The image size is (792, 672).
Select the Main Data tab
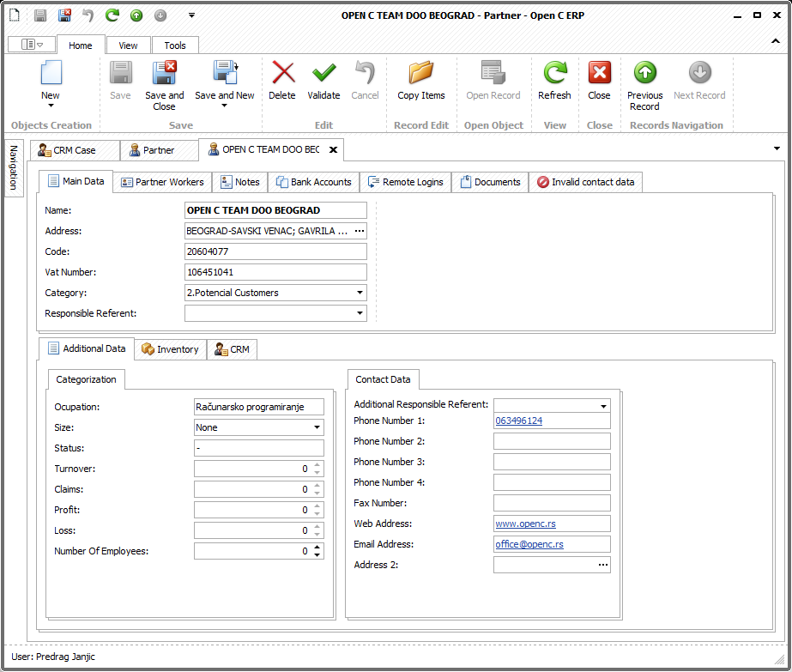tap(76, 181)
